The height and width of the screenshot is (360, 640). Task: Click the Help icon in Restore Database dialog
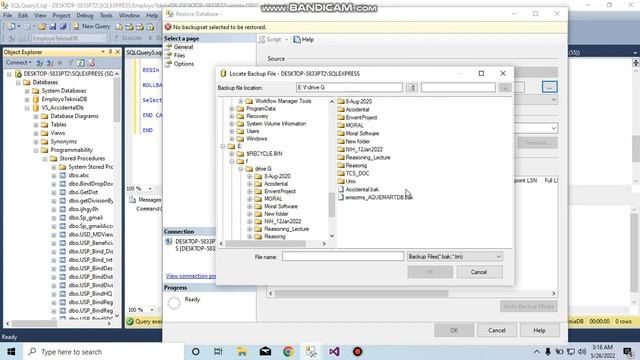303,40
